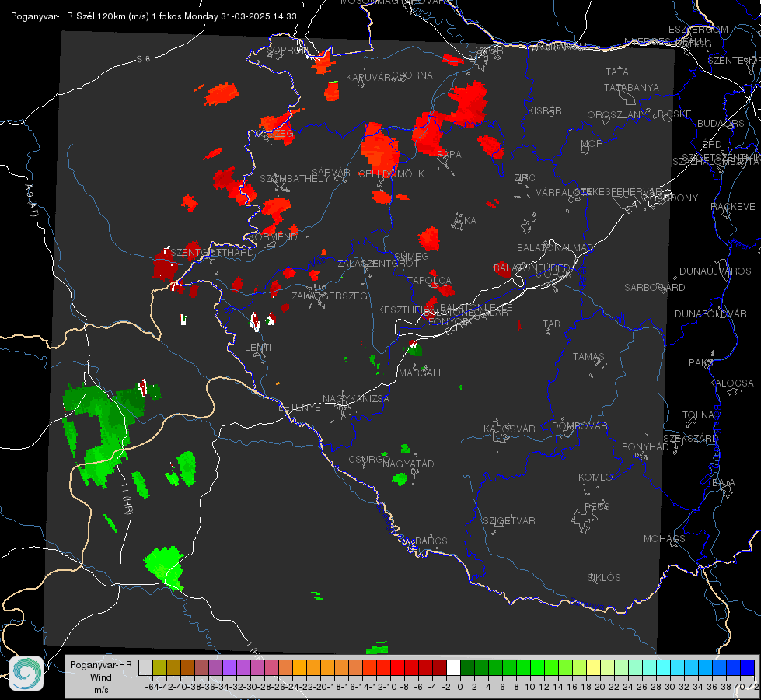This screenshot has height=700, width=761.
Task: Click the PÉCS city label
Action: [x=597, y=506]
